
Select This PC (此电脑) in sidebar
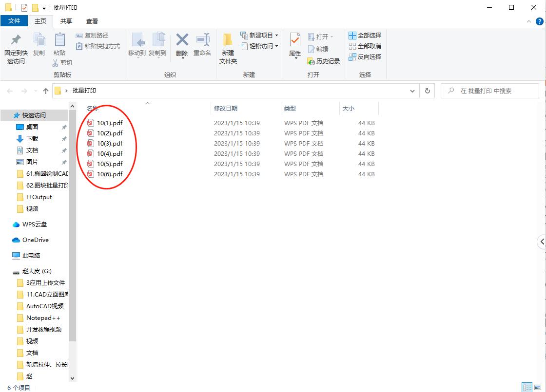click(x=31, y=255)
